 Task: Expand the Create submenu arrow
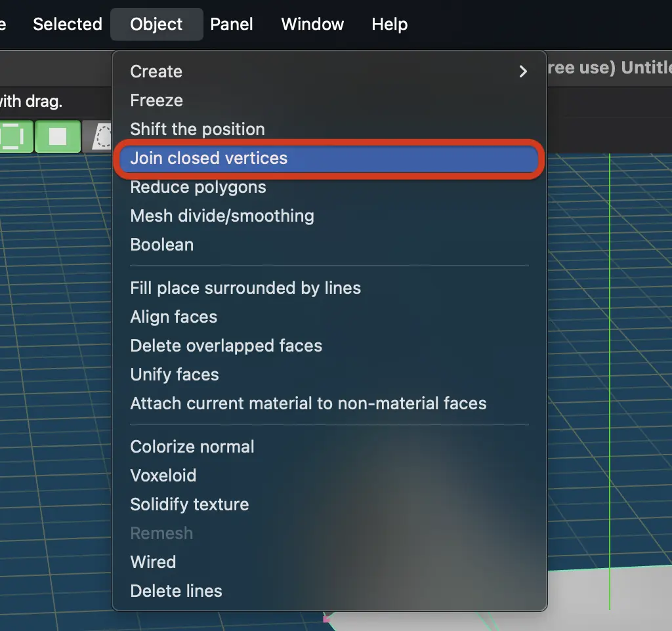522,71
